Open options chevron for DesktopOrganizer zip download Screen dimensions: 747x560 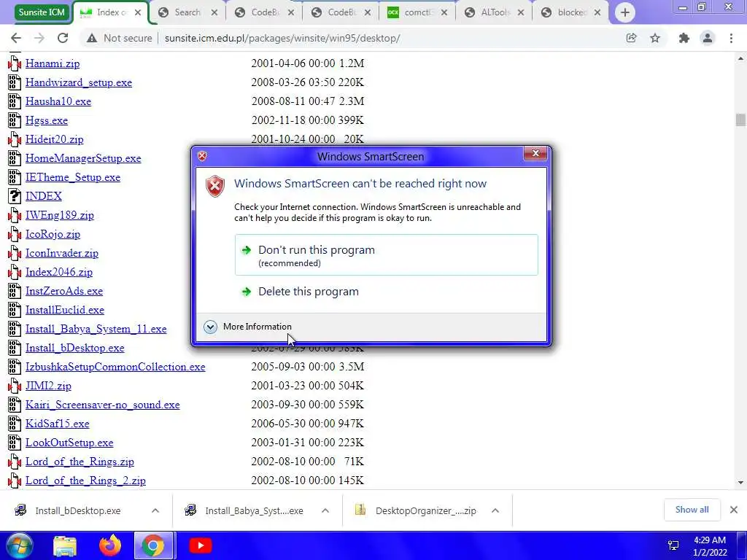coord(495,510)
